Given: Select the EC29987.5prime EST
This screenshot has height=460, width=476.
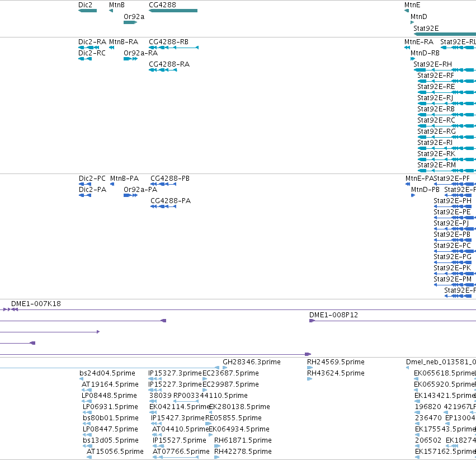Looking at the screenshot, I should [205, 390].
